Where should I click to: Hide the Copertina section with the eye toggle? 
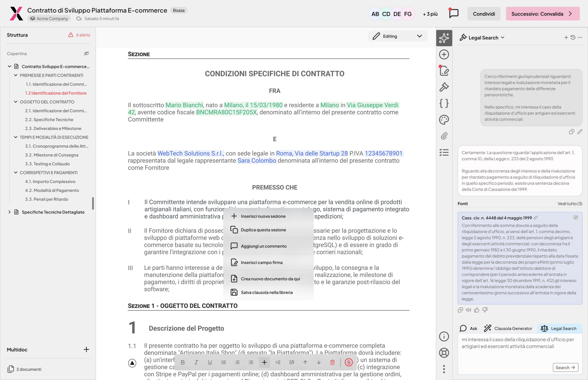[x=86, y=53]
